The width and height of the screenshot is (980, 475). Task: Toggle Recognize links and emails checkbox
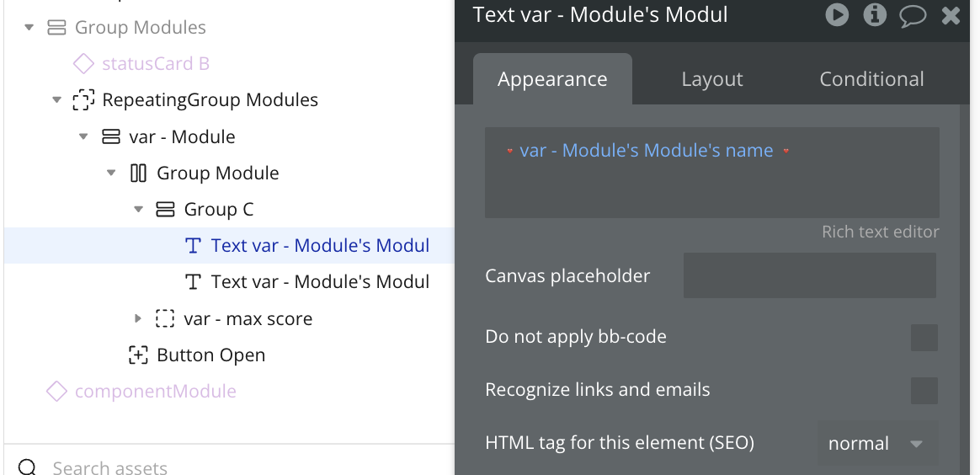coord(924,391)
